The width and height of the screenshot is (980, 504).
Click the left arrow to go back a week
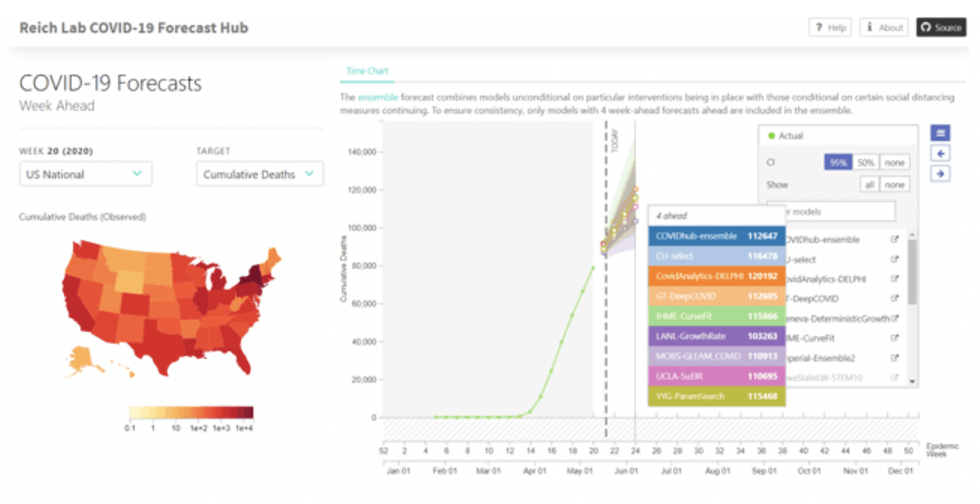tap(940, 154)
